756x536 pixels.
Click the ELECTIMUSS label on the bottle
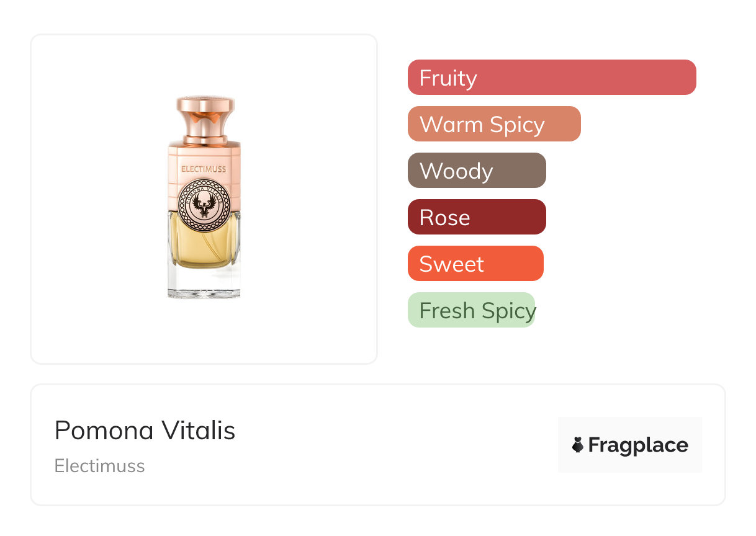(204, 169)
